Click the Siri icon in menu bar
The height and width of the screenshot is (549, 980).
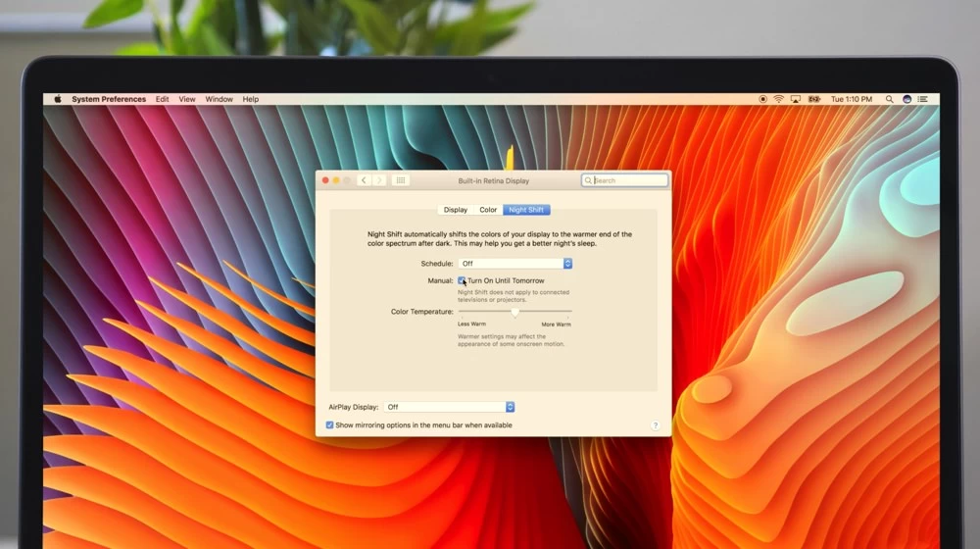(906, 99)
